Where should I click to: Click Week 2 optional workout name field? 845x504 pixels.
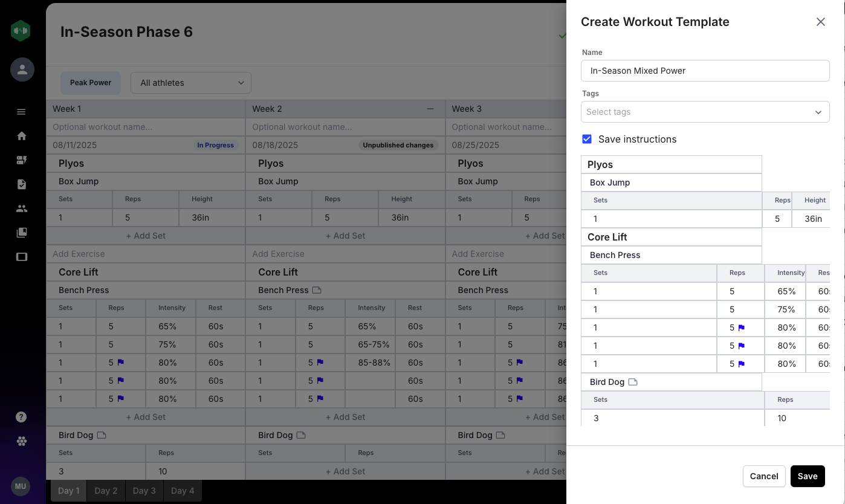(x=345, y=127)
